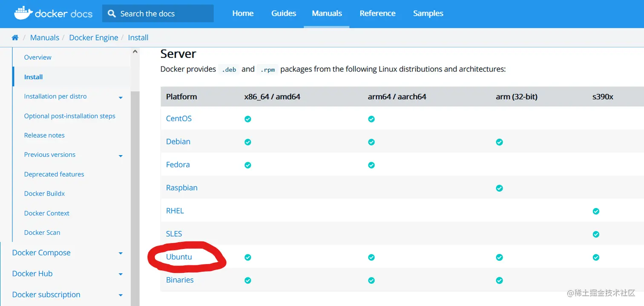Expand Previous versions submenu arrow

(x=121, y=156)
